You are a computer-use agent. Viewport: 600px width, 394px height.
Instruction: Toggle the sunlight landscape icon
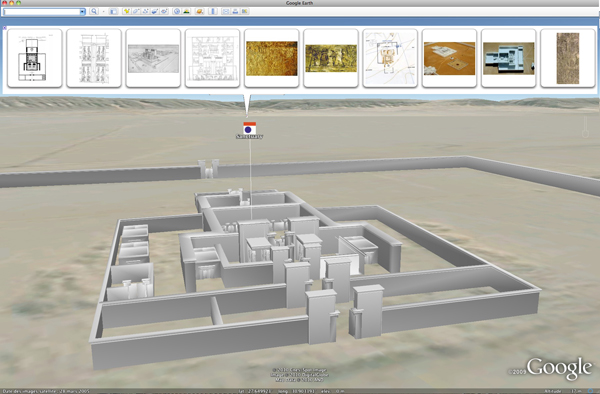tap(186, 11)
